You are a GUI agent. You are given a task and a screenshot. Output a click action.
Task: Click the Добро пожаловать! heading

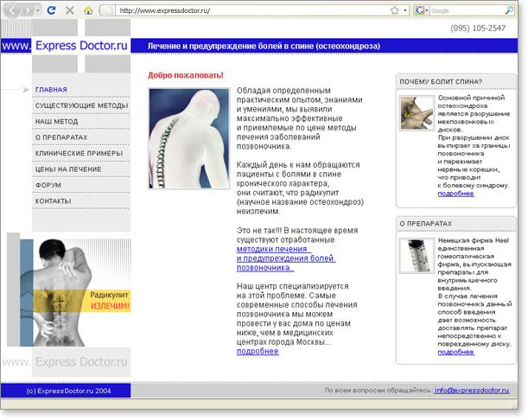(x=186, y=75)
